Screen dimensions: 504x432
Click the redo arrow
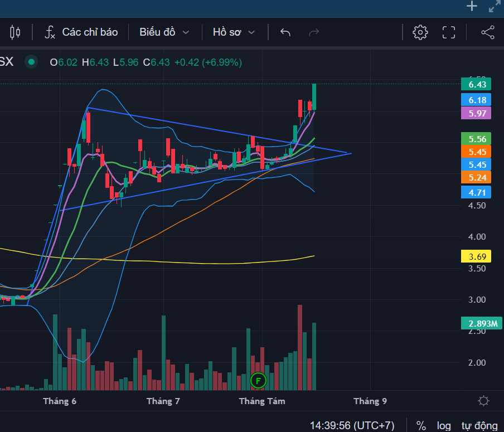click(314, 32)
